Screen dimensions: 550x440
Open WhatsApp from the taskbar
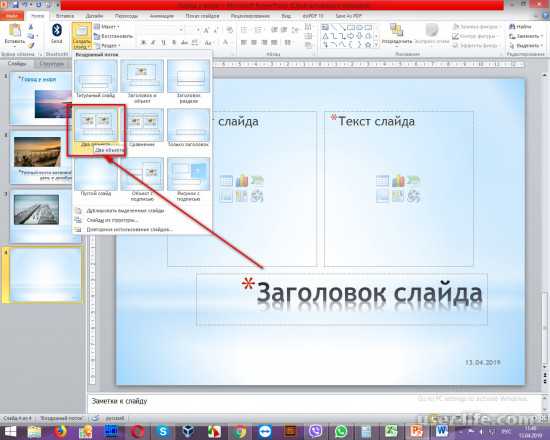pyautogui.click(x=341, y=431)
